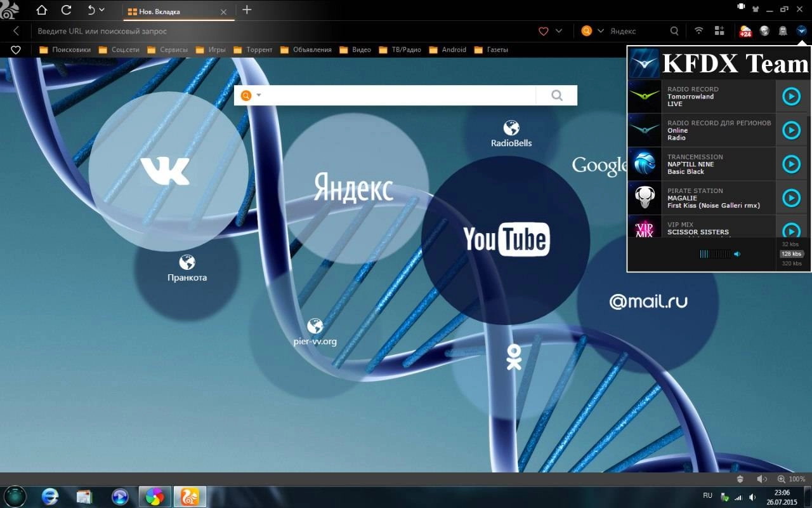Image resolution: width=812 pixels, height=508 pixels.
Task: Expand the favorites dropdown arrow
Action: click(x=559, y=30)
